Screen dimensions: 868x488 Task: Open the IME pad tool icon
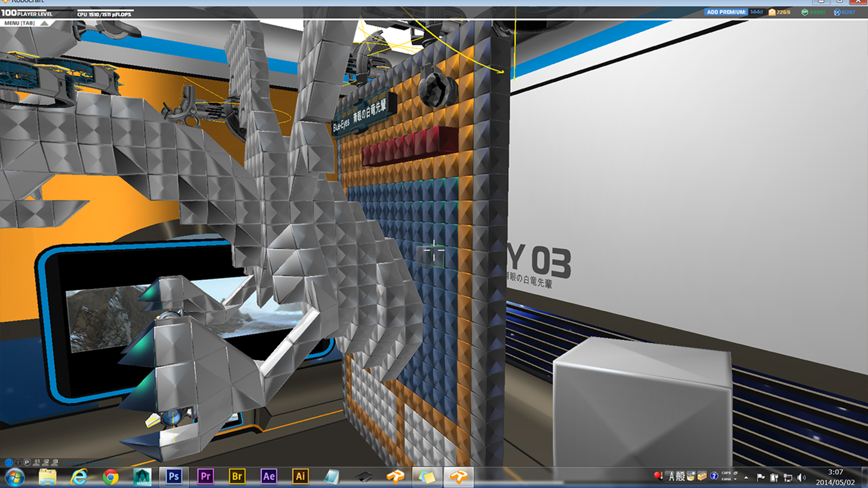691,476
